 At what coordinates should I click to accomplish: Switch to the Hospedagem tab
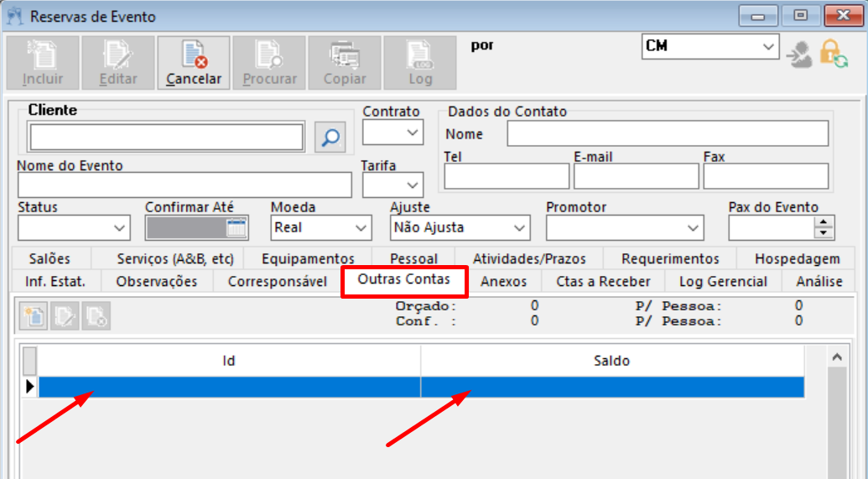pyautogui.click(x=798, y=258)
